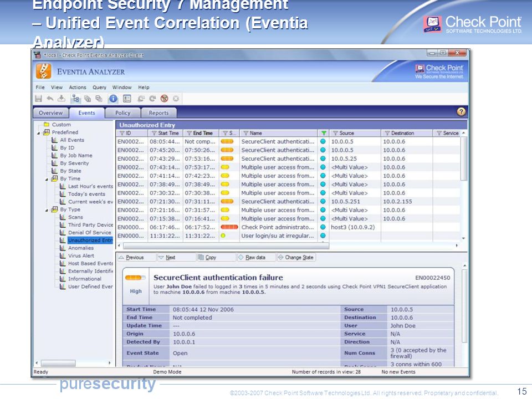Click the Change State button
532x399 pixels.
coord(296,258)
